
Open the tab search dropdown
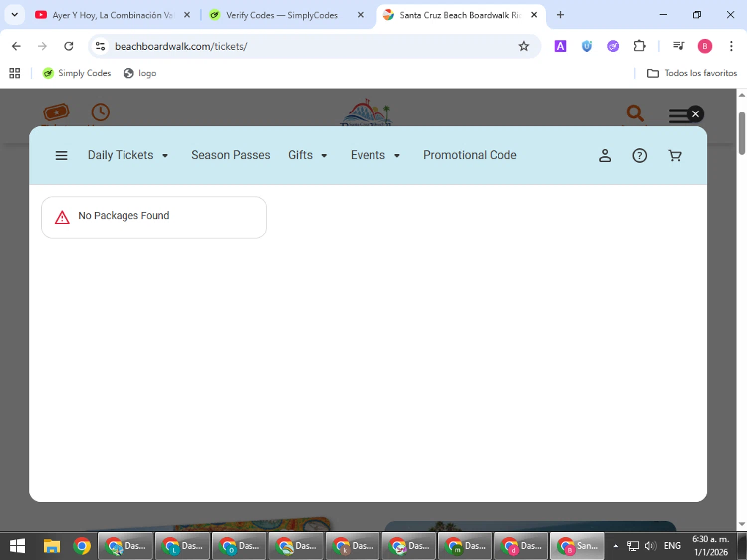click(15, 15)
